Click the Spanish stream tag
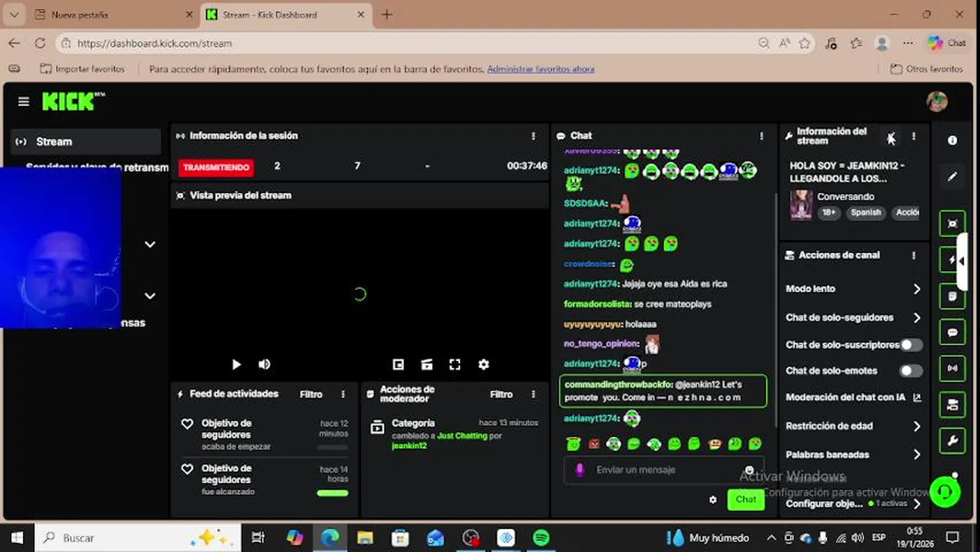The height and width of the screenshot is (552, 980). 866,213
